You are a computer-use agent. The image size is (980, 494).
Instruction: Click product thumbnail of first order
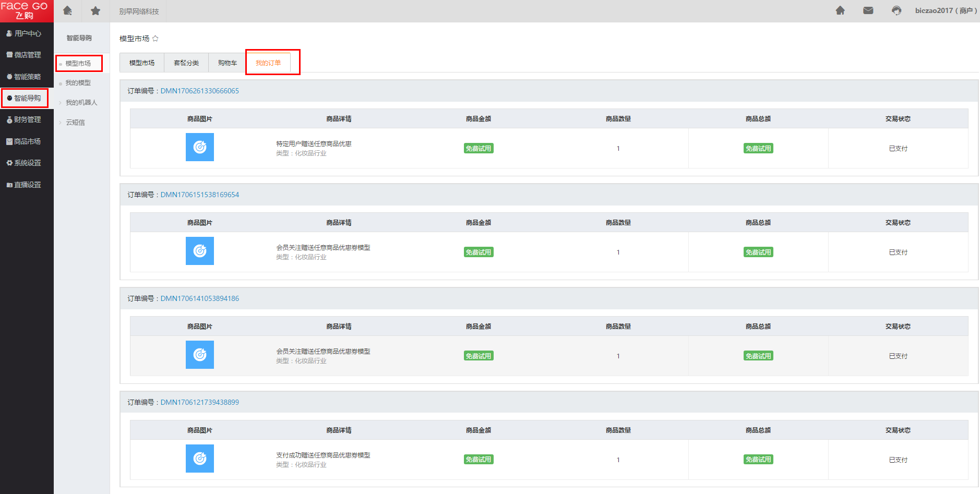tap(200, 147)
